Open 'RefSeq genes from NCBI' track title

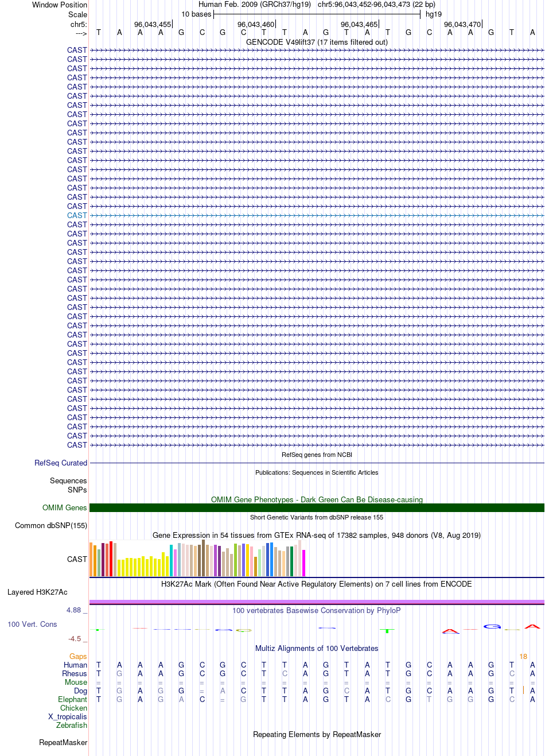tap(317, 455)
